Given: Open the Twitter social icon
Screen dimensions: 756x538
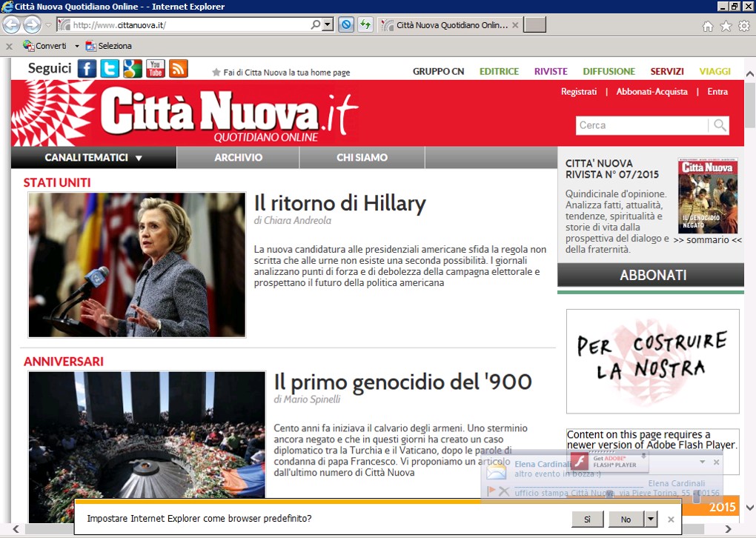Looking at the screenshot, I should tap(110, 69).
